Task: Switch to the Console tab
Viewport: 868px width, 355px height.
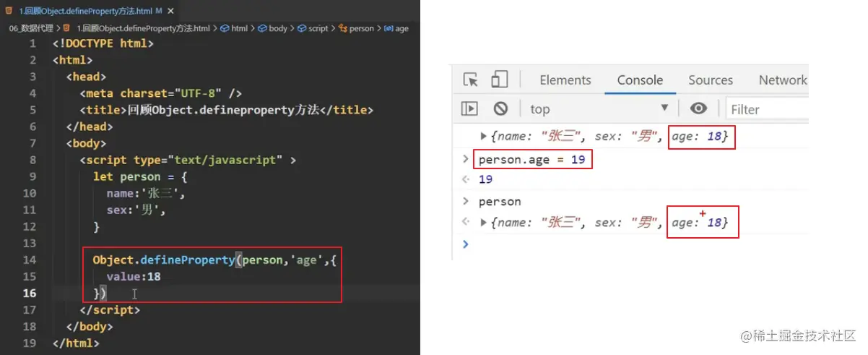Action: pos(640,80)
